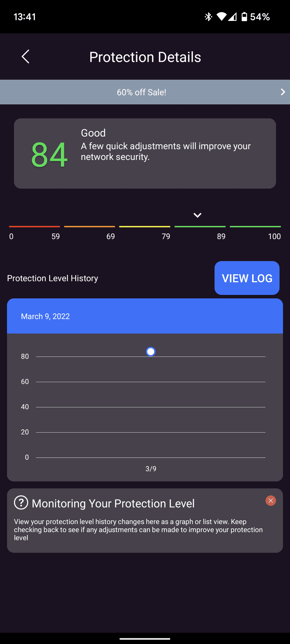Click the red 0–59 score range bar
The width and height of the screenshot is (290, 644).
pos(34,227)
